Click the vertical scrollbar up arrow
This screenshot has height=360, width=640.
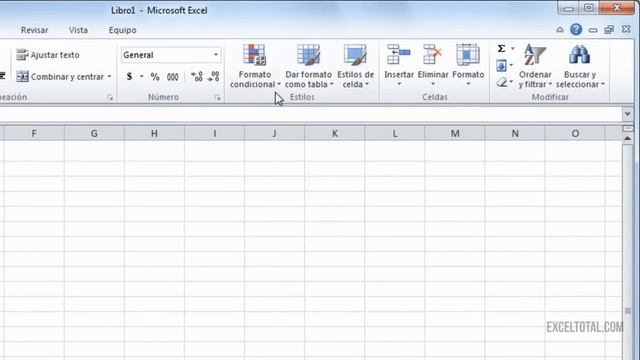pos(627,139)
